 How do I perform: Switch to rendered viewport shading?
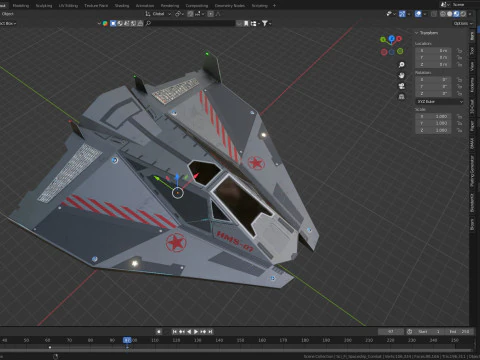[x=463, y=14]
